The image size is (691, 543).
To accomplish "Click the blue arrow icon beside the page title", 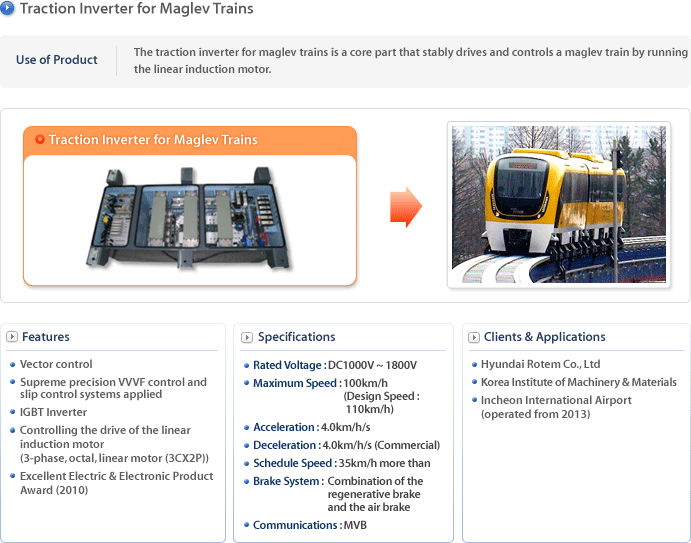I will (x=7, y=8).
